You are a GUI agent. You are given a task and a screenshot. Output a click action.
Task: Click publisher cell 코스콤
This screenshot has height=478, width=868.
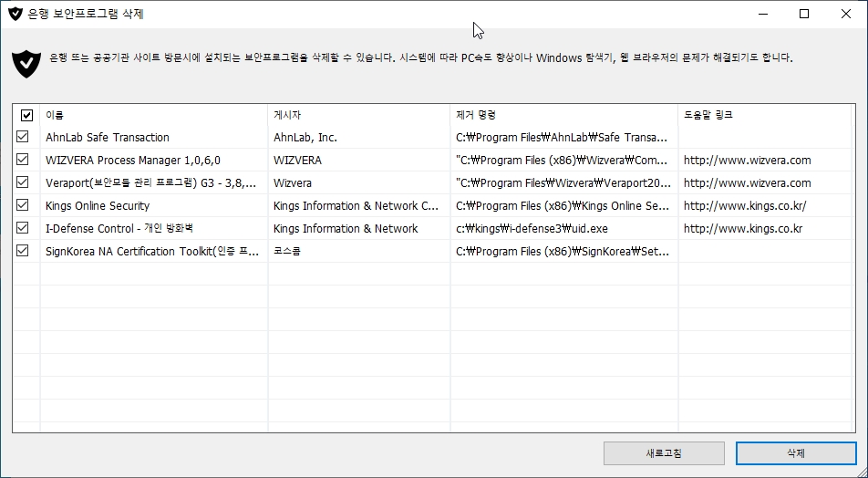tap(286, 251)
